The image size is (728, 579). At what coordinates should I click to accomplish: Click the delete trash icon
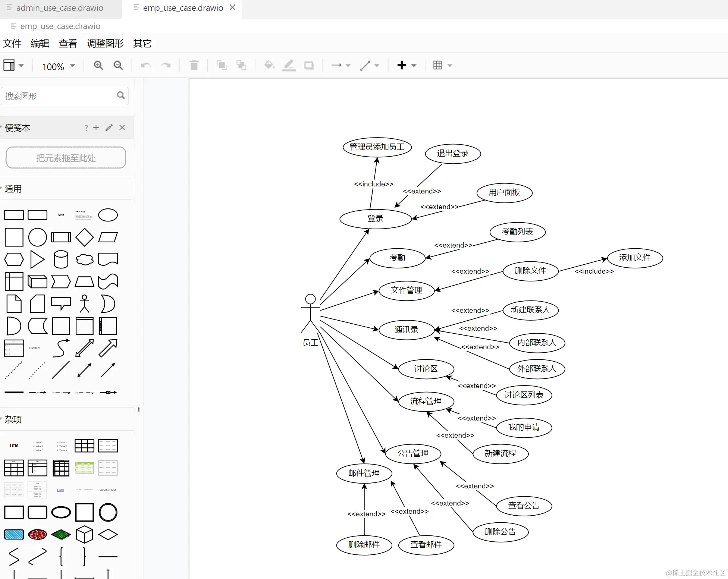pyautogui.click(x=194, y=66)
